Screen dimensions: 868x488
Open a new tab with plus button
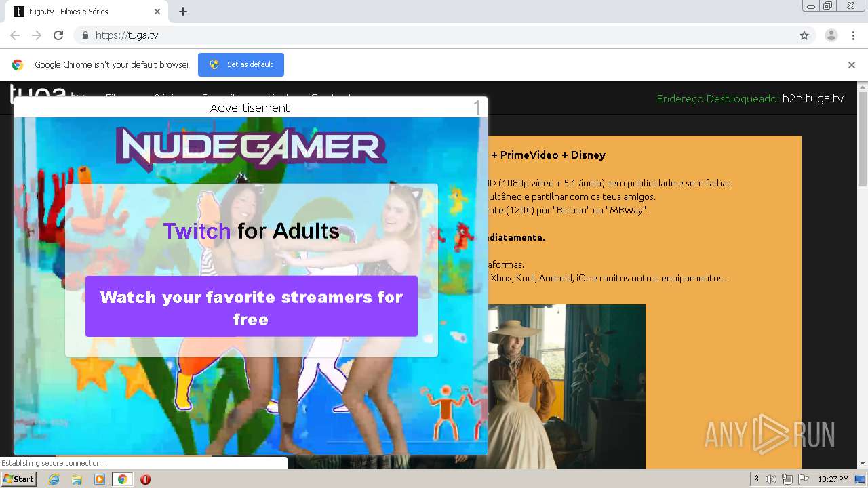click(183, 12)
